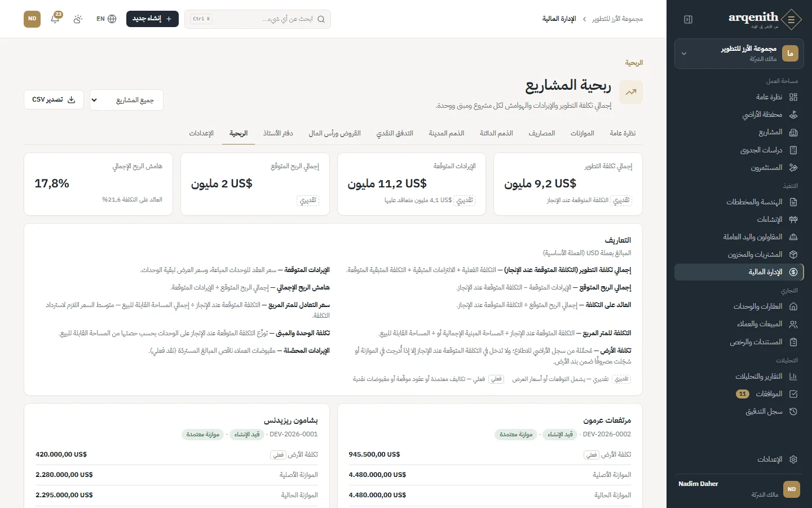The height and width of the screenshot is (508, 812).
Task: Click إنشاء جديد button
Action: tap(152, 19)
